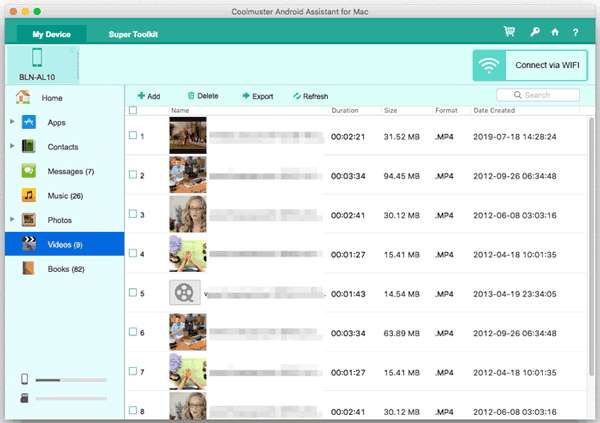The image size is (600, 423).
Task: Click the Videos clapperboard icon
Action: pos(29,244)
